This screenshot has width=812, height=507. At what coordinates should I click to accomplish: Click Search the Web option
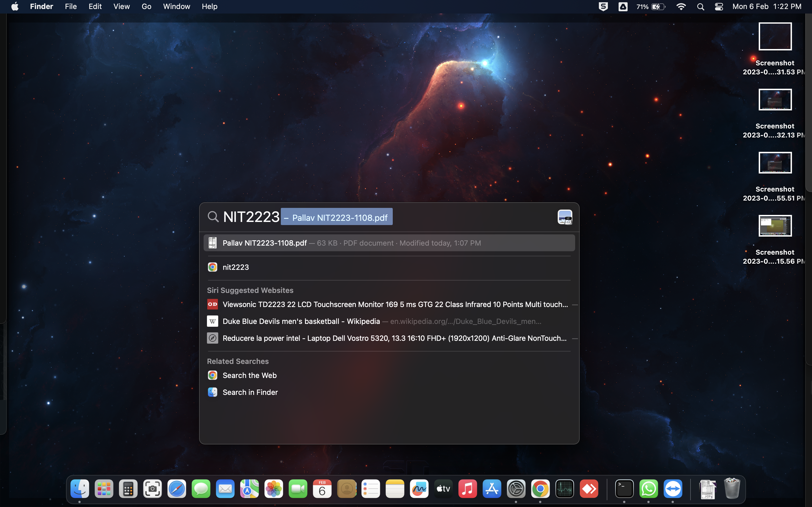point(249,375)
